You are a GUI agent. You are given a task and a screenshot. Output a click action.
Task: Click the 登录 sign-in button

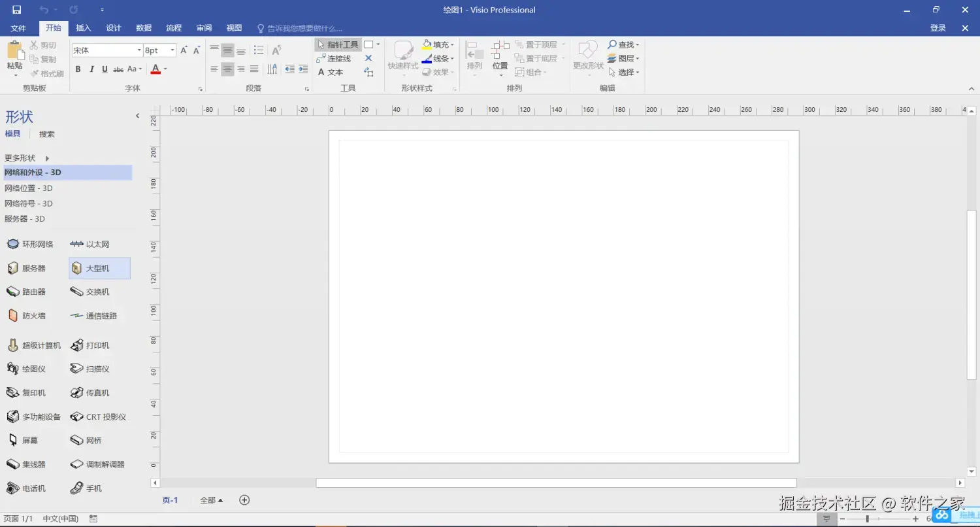point(938,28)
